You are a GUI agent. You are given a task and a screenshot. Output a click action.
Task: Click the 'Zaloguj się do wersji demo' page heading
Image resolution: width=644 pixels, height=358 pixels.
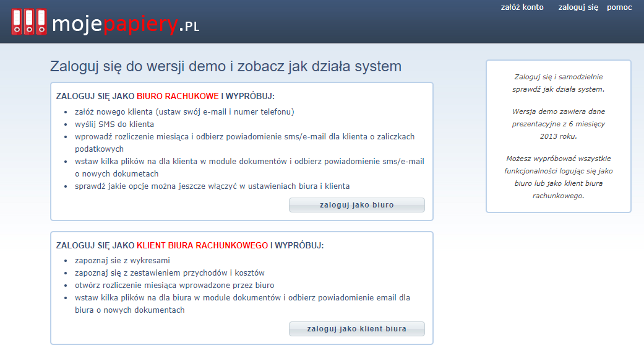pos(226,66)
